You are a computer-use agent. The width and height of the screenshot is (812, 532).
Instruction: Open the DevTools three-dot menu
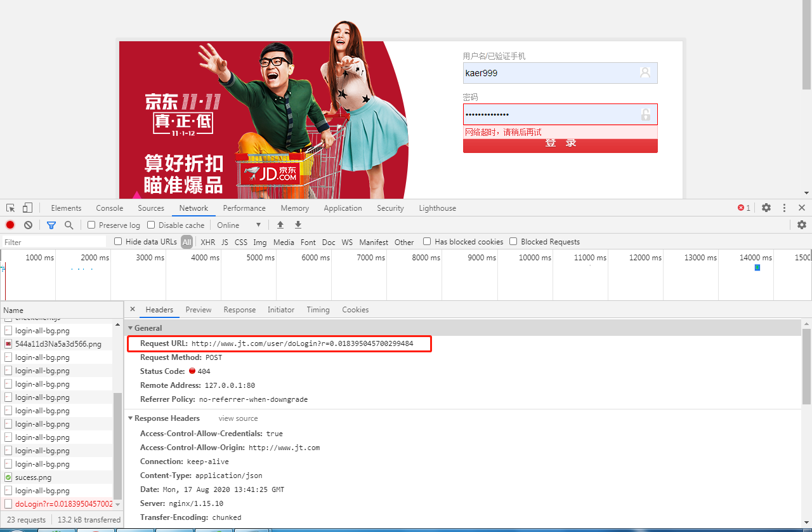pyautogui.click(x=784, y=208)
